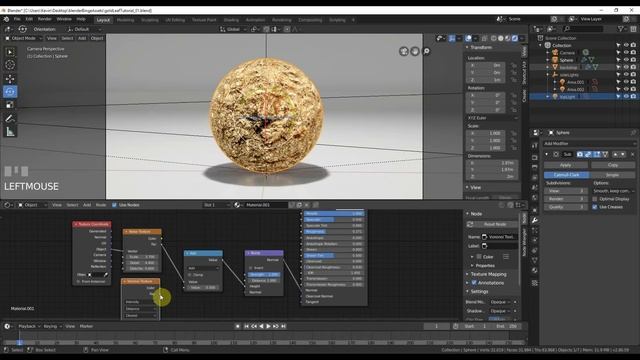This screenshot has height=360, width=640.
Task: Activate the Move tool
Action: coord(10,78)
